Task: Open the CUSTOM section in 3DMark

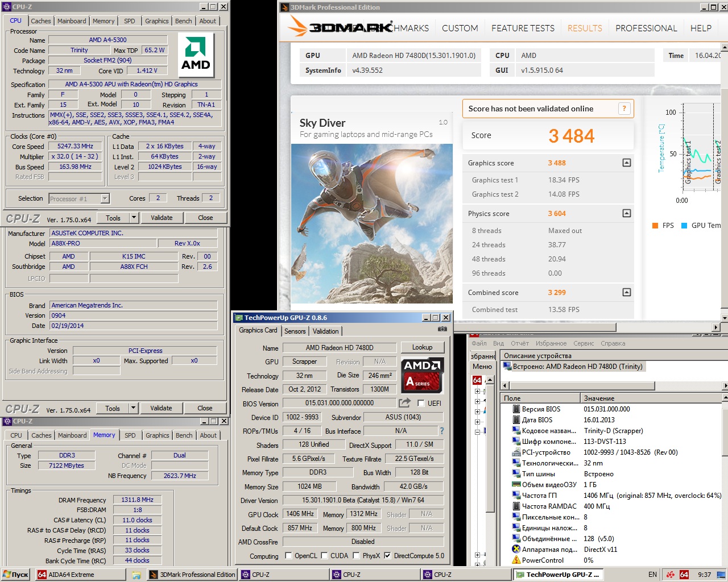Action: [x=460, y=28]
